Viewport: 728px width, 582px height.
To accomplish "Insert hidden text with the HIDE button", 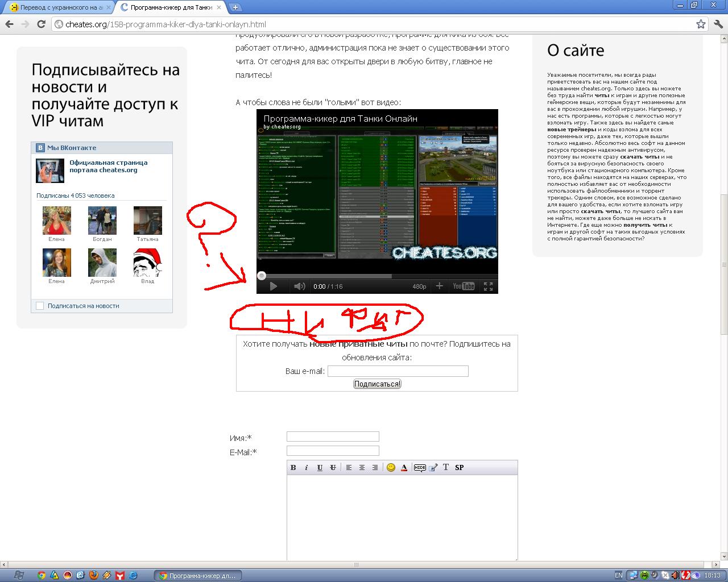I will (x=420, y=467).
